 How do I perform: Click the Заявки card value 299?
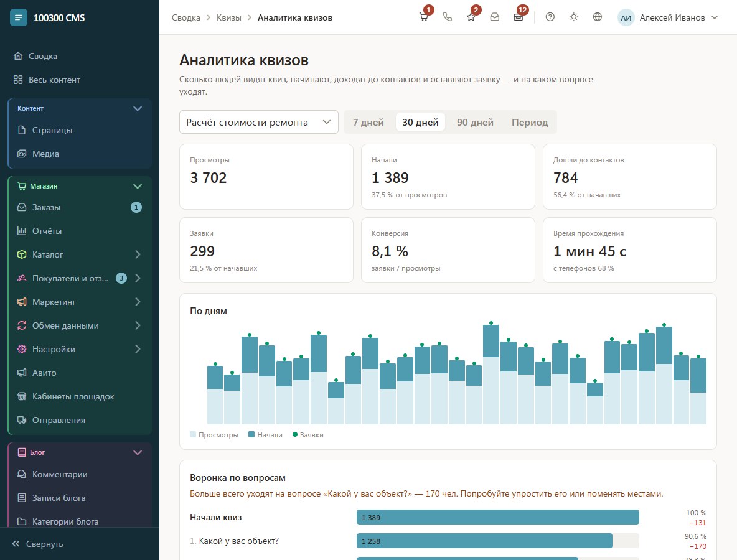click(x=202, y=251)
